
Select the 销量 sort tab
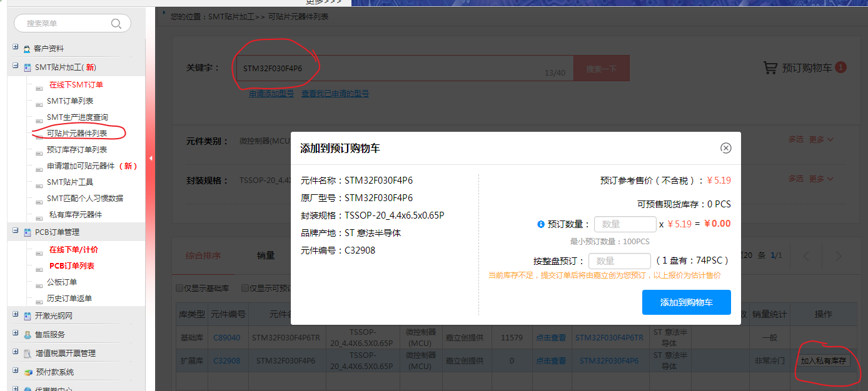[x=266, y=255]
